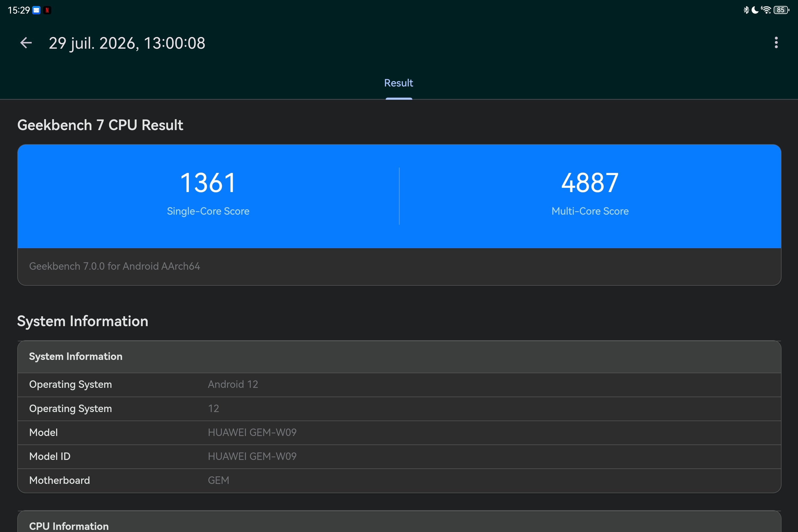Tap the 4887 multi-core score
Screen dimensions: 798x532
point(590,183)
